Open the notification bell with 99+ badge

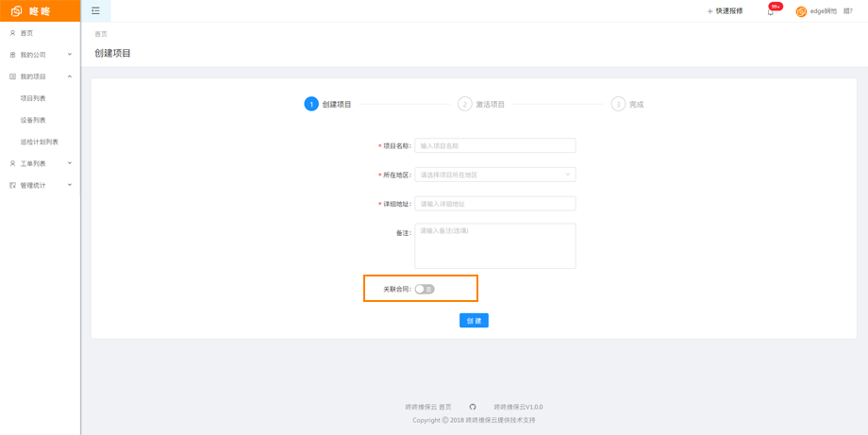pos(771,11)
